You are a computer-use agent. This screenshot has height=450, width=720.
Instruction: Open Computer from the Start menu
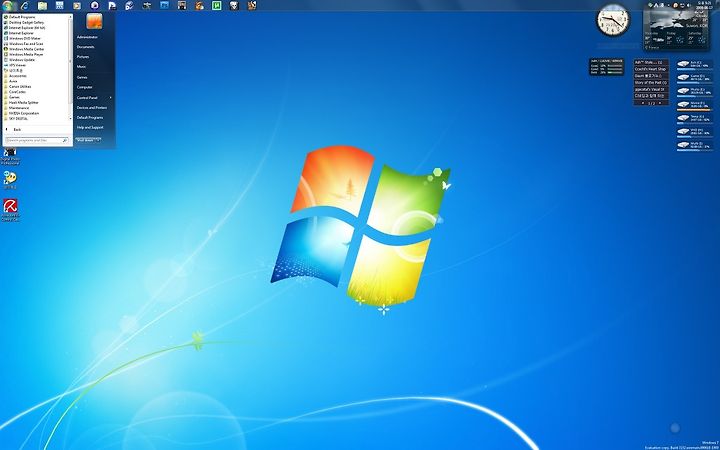pyautogui.click(x=84, y=87)
